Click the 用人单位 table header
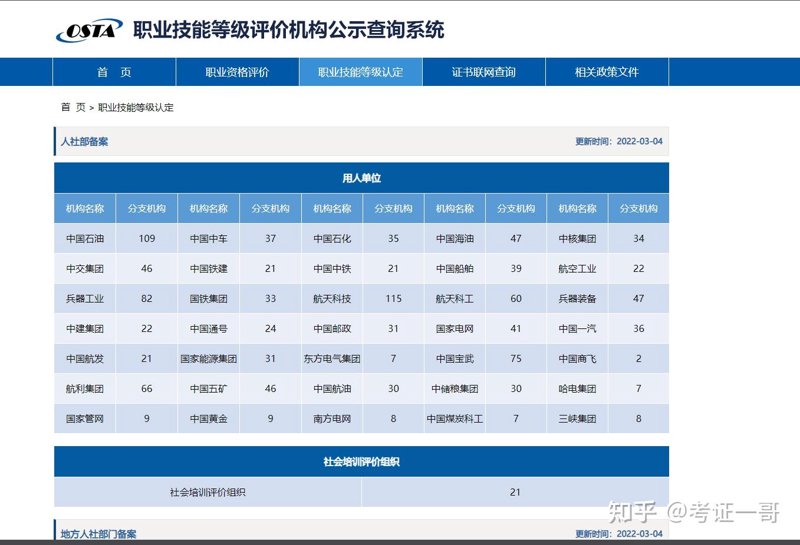The height and width of the screenshot is (545, 800). pos(361,178)
